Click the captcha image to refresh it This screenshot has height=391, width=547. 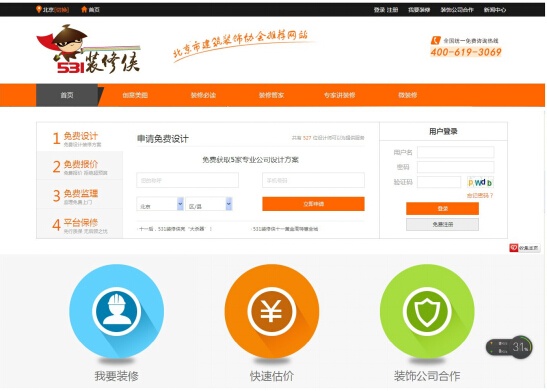pyautogui.click(x=480, y=182)
